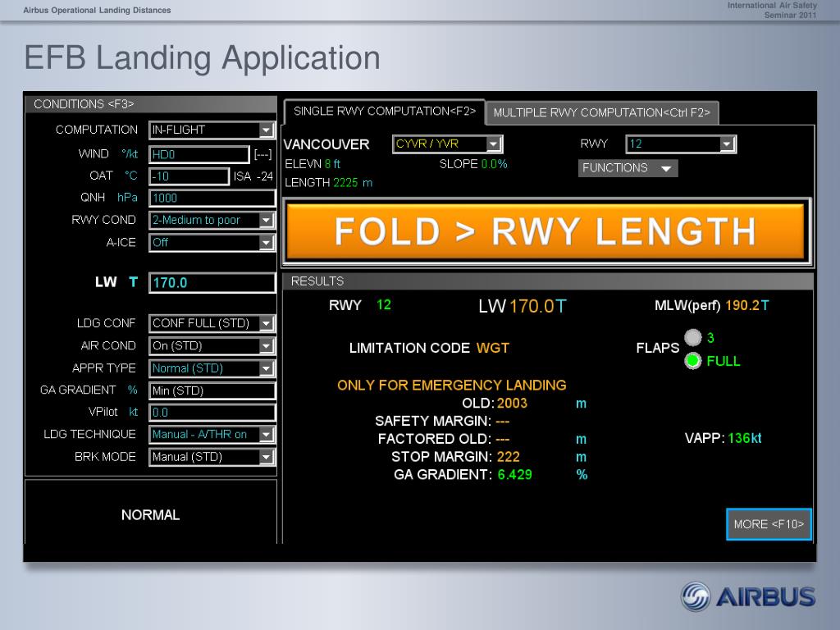Viewport: 840px width, 630px height.
Task: Select the FLAPS FULL radio button
Action: 692,361
